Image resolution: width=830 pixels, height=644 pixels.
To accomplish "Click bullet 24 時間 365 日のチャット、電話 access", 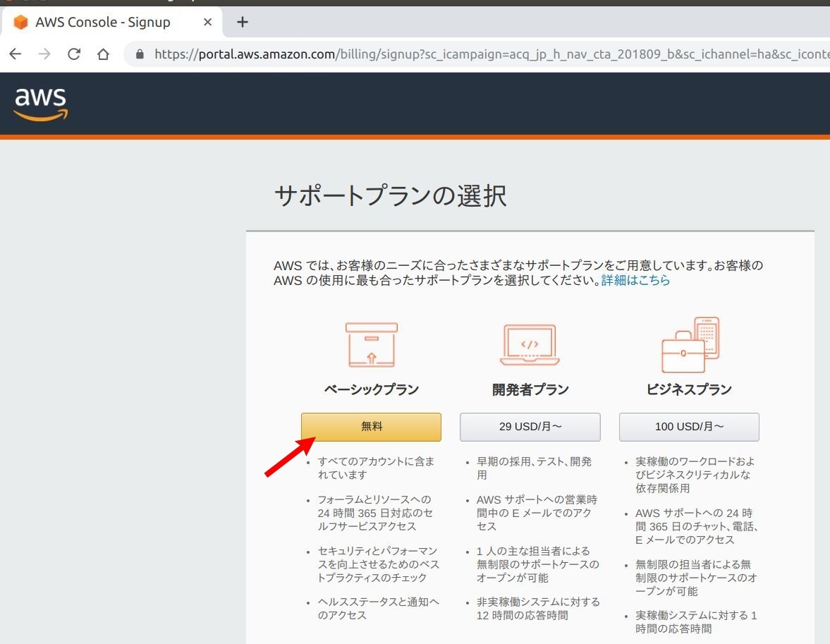I will click(697, 526).
